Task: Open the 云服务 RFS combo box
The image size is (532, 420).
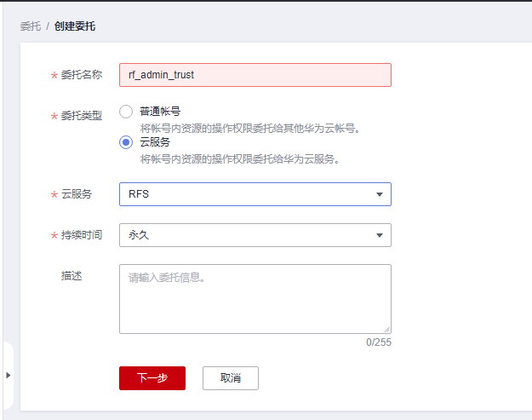Action: click(255, 194)
